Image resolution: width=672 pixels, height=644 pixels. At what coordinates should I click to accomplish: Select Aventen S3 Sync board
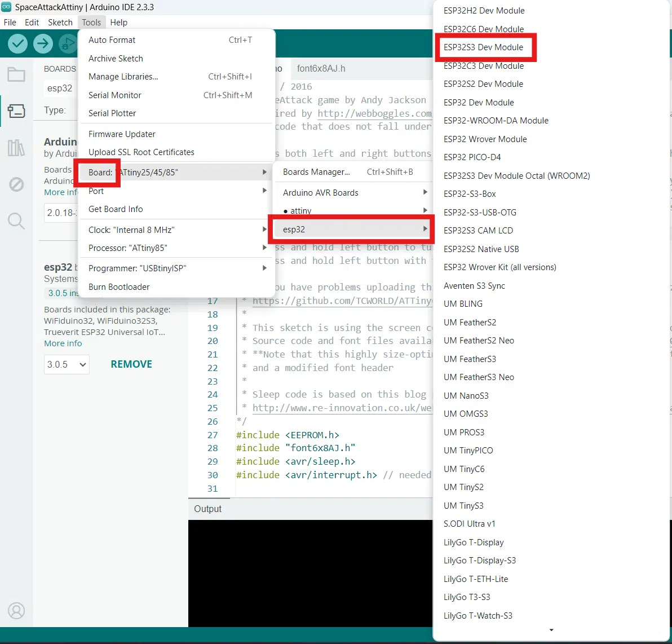[474, 285]
